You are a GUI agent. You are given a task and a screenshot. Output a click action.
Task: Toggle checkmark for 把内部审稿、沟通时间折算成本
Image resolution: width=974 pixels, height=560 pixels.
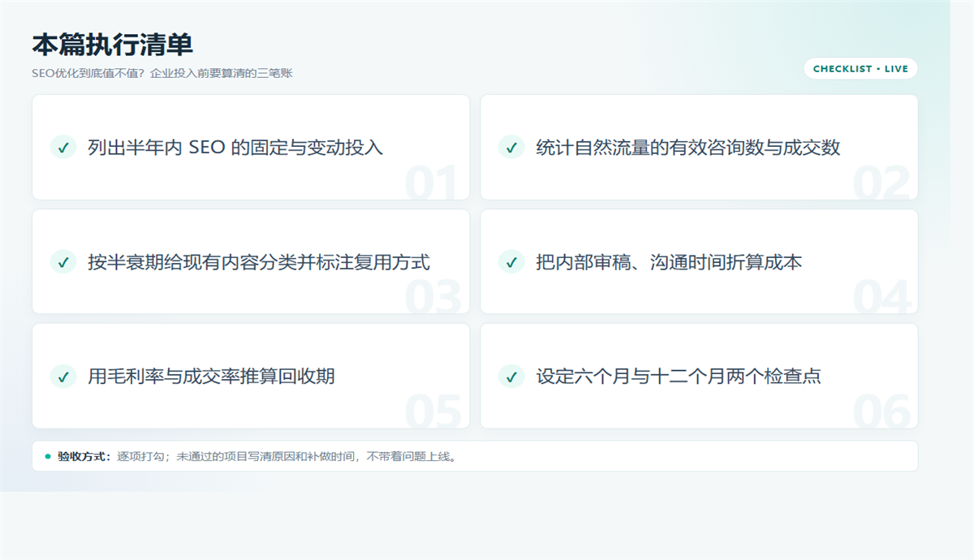511,261
